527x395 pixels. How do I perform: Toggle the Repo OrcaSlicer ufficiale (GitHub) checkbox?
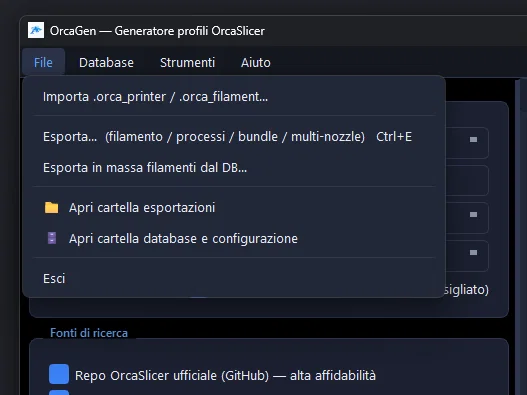(x=59, y=374)
